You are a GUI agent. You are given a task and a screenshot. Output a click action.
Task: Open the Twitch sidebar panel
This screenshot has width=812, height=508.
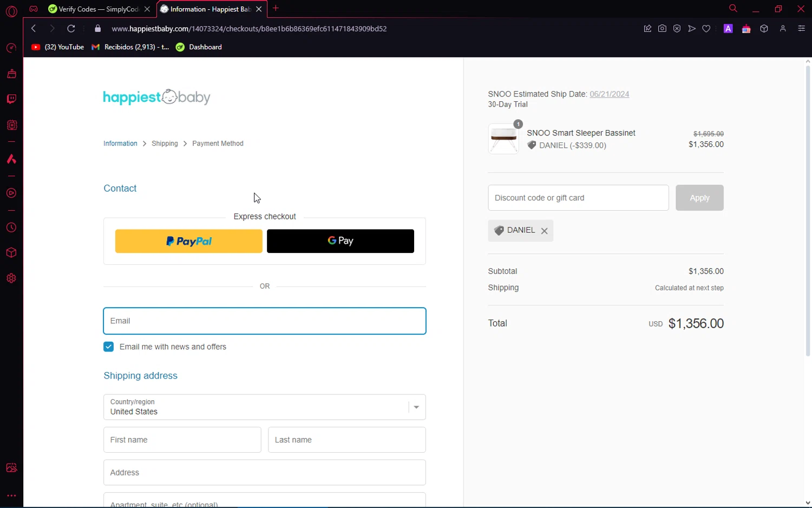pos(11,99)
